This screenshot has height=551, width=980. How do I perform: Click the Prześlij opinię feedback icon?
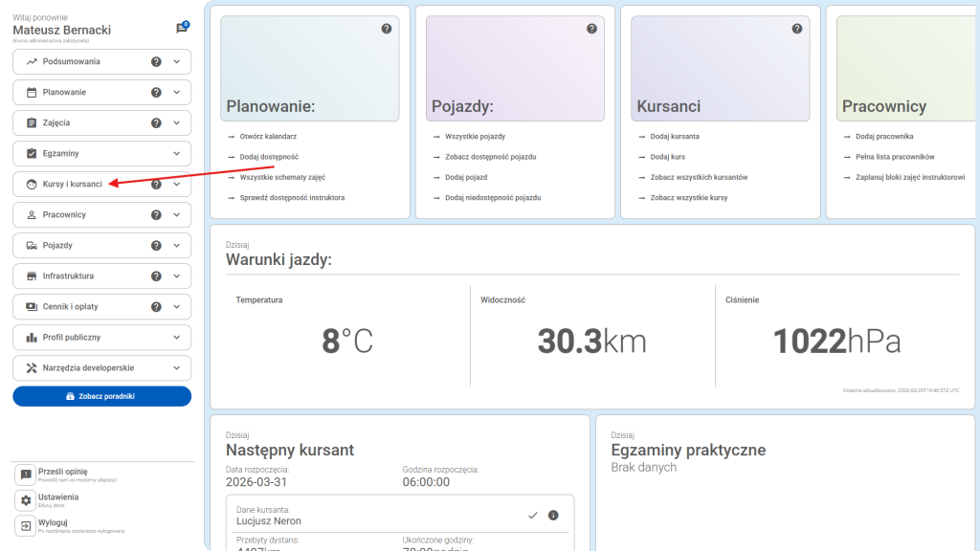pos(26,474)
